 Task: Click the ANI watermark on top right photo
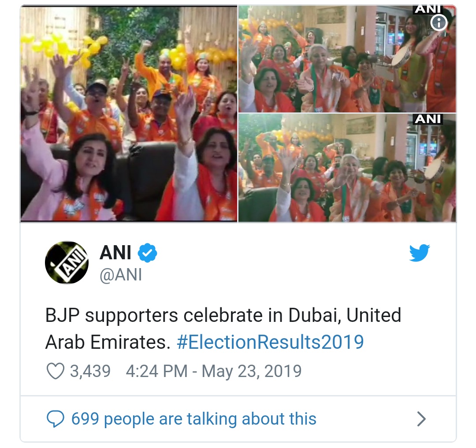point(428,10)
